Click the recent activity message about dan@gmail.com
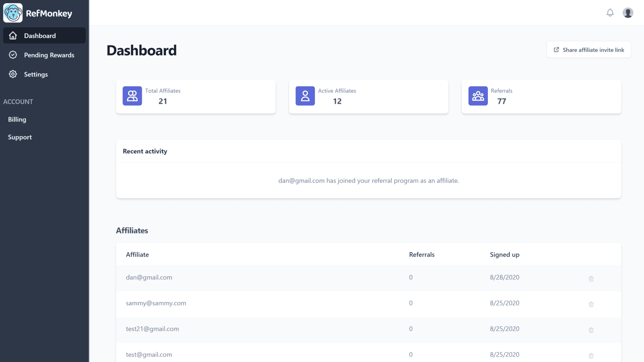Viewport: 644px width, 362px height. coord(368,181)
